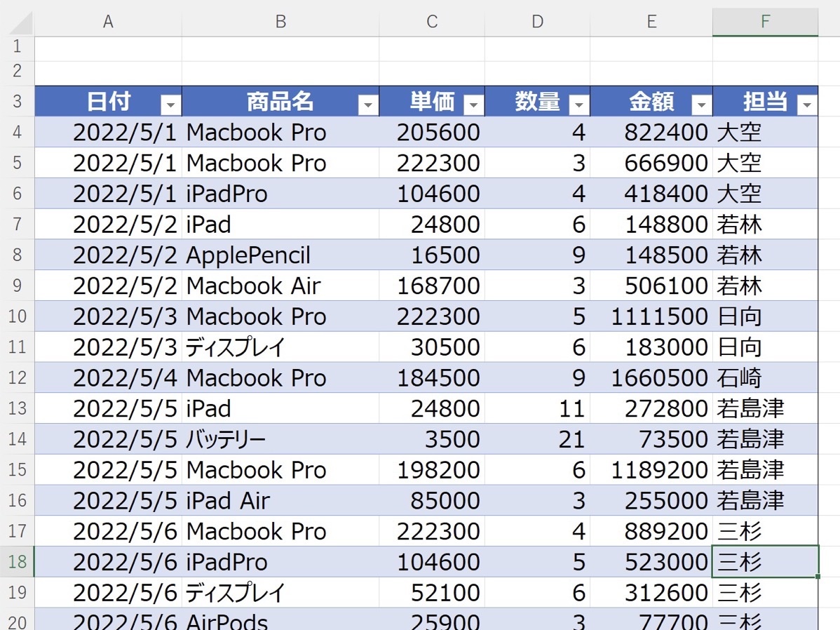This screenshot has height=630, width=840.
Task: Click the 数量 header cell
Action: click(537, 101)
